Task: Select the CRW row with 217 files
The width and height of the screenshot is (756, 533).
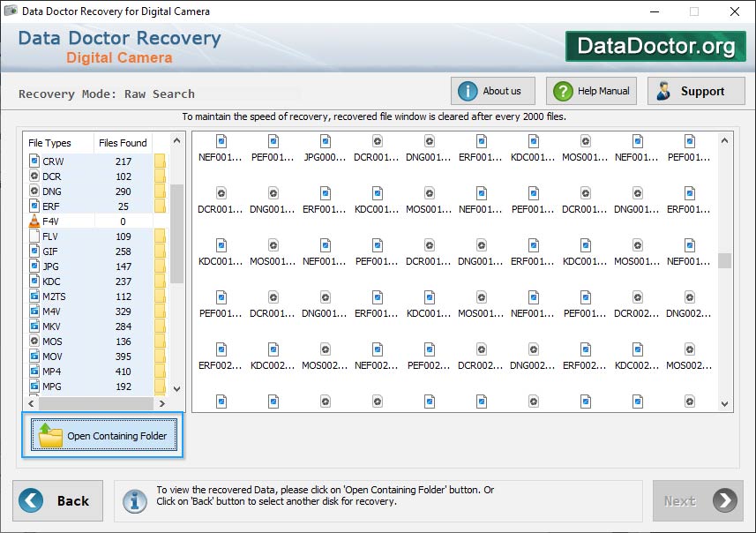Action: point(96,161)
